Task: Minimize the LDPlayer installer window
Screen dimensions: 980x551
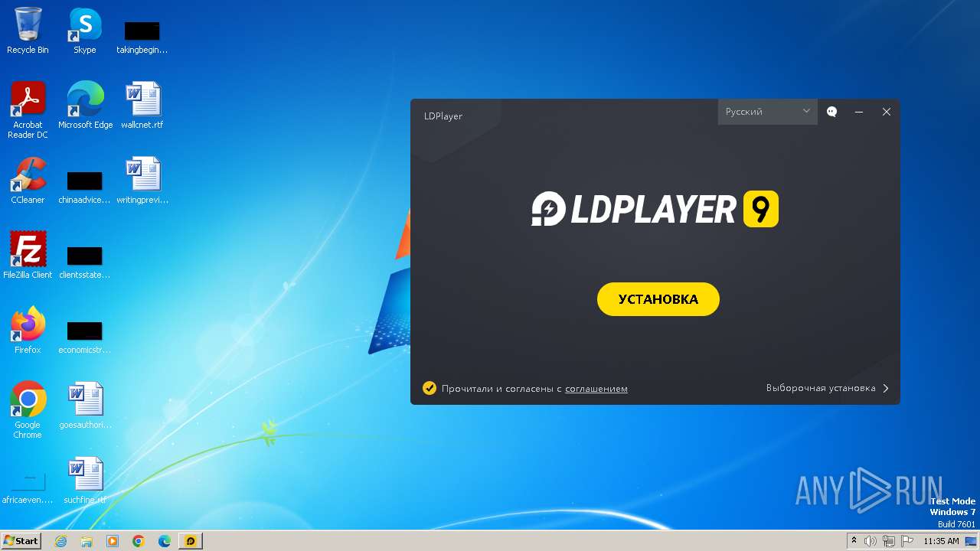Action: (x=859, y=112)
